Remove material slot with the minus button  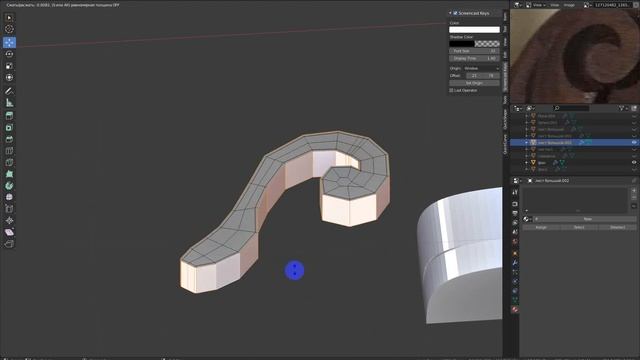634,198
